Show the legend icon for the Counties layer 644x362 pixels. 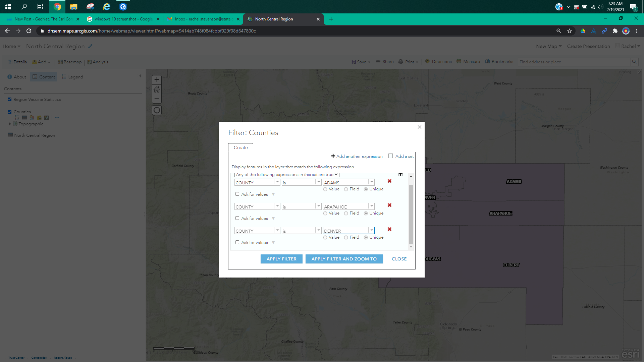(16, 118)
